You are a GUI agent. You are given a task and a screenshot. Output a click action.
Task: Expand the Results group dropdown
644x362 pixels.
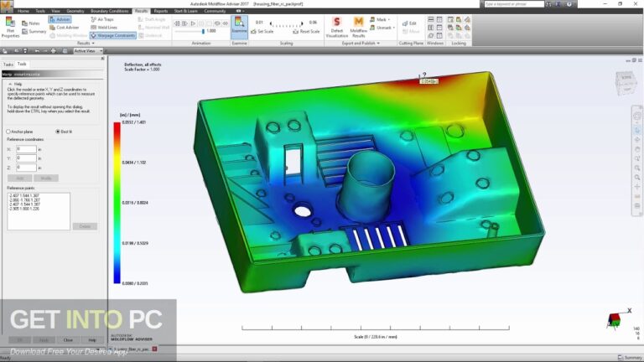[86, 43]
